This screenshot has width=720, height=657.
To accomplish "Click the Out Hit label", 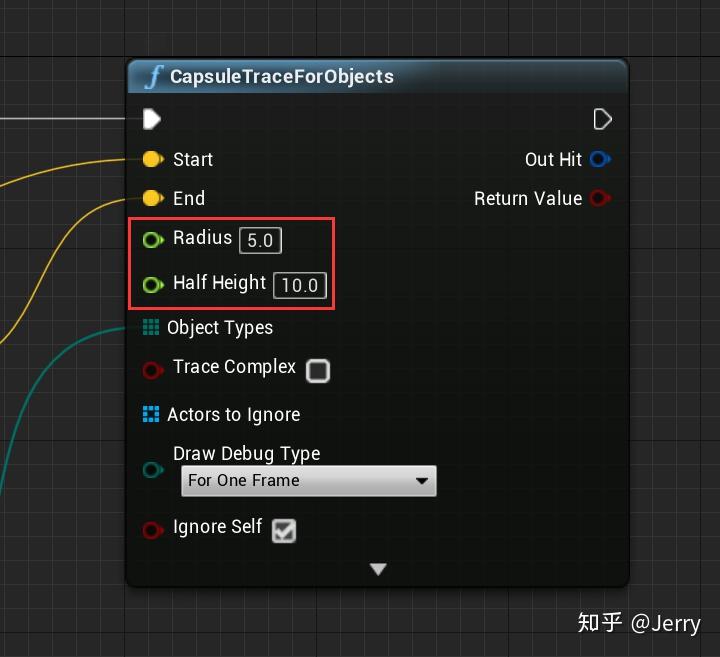I will coord(553,159).
